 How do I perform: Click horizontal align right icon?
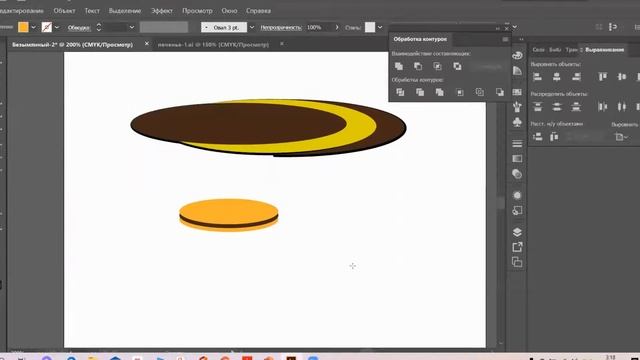pos(576,77)
